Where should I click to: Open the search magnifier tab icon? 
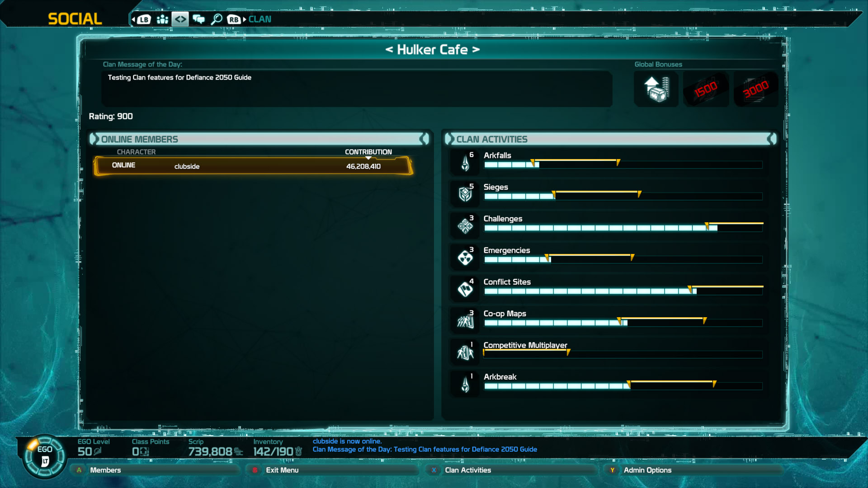(217, 19)
